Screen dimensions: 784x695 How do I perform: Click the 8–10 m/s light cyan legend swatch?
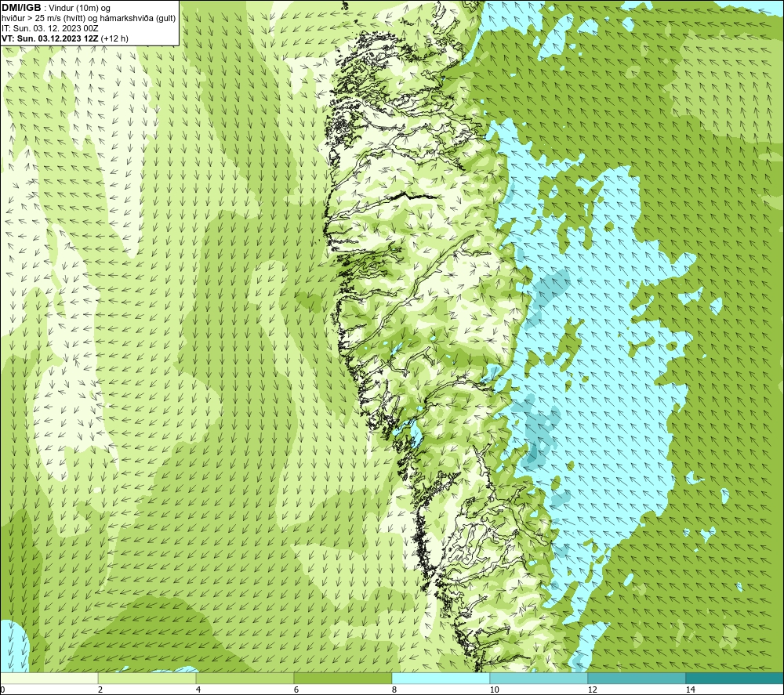click(x=441, y=678)
